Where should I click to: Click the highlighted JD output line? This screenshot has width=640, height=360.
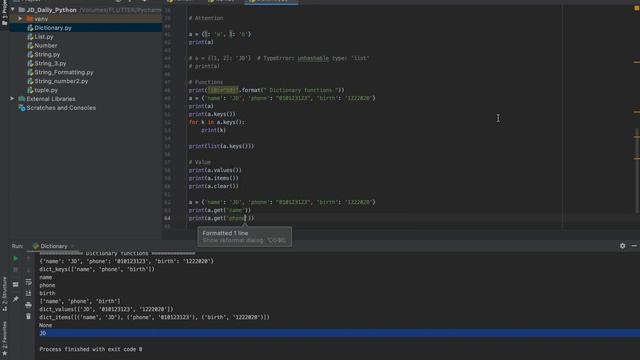(x=339, y=333)
